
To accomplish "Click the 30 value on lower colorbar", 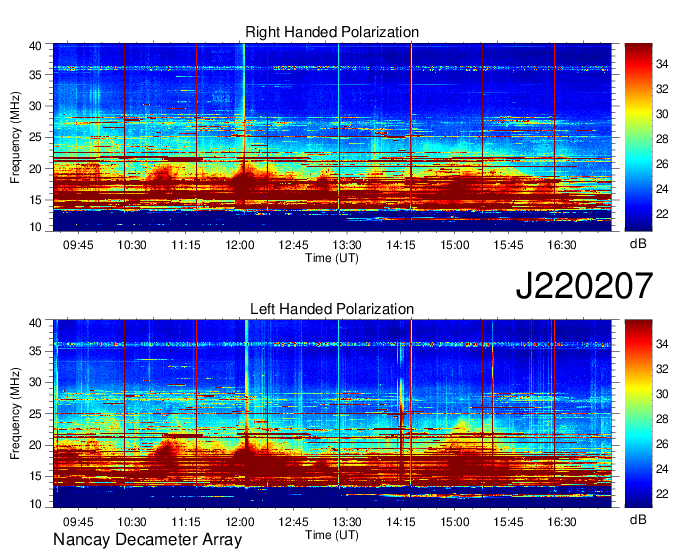I will tap(662, 394).
